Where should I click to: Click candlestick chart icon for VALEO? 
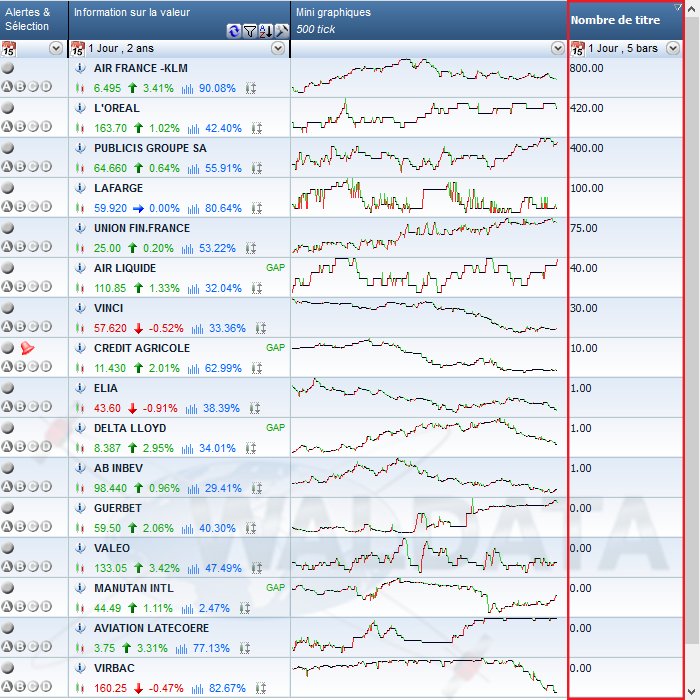(x=80, y=568)
